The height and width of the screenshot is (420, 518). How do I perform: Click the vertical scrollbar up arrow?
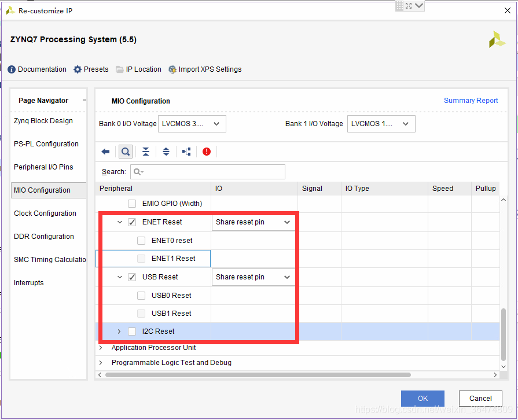[x=504, y=200]
